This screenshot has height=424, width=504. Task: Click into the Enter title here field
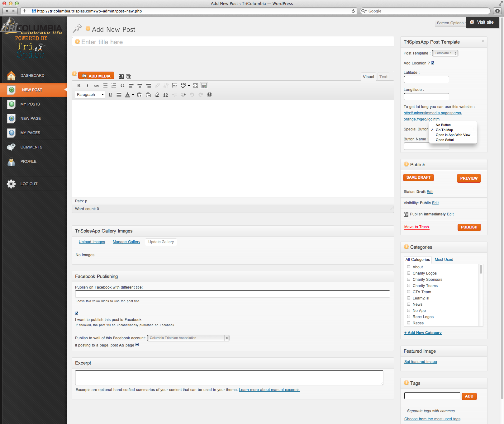pyautogui.click(x=233, y=42)
